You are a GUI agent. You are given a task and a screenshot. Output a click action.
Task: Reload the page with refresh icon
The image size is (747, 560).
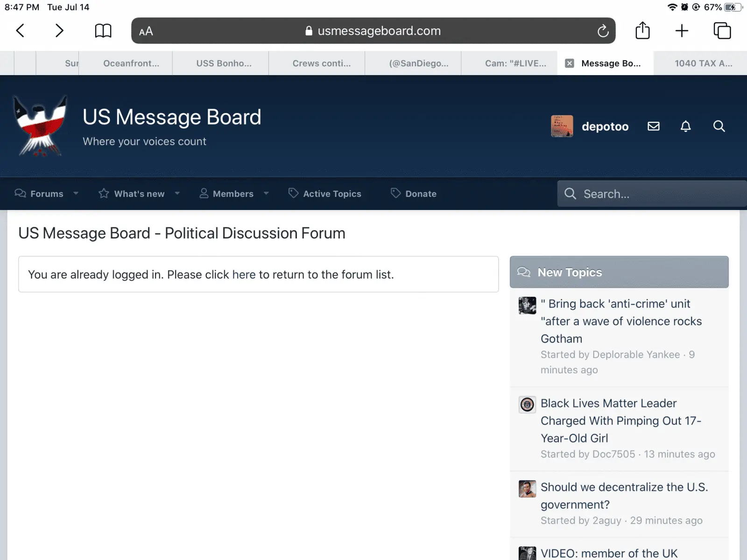(x=603, y=31)
